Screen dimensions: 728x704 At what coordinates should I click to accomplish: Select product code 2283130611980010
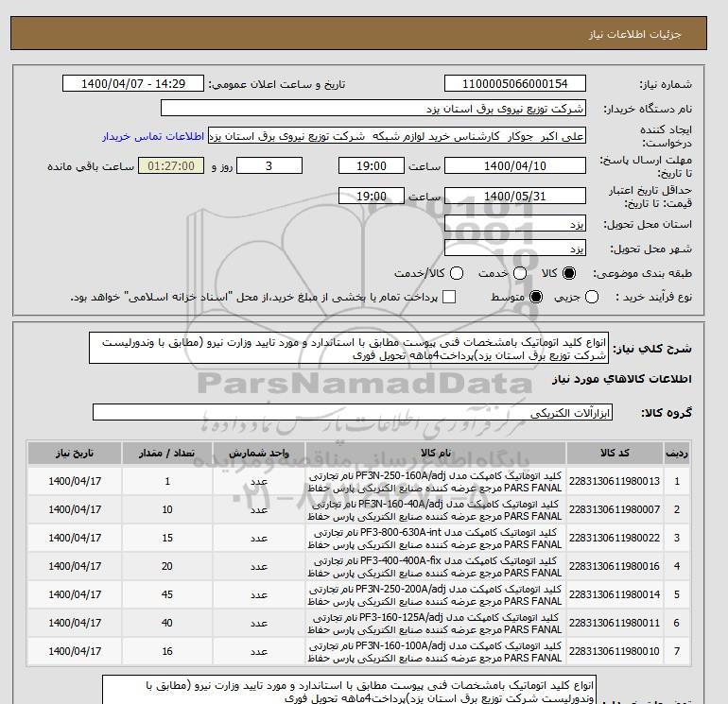(615, 651)
